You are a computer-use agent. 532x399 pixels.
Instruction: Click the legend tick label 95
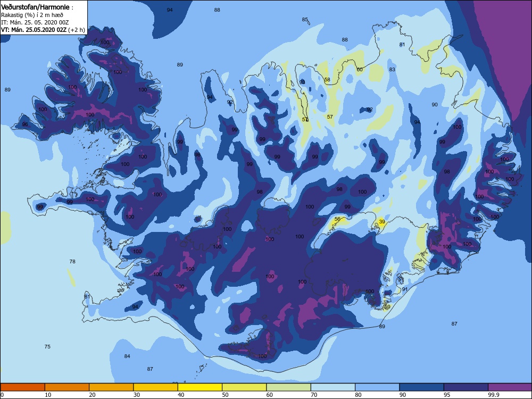point(447,395)
